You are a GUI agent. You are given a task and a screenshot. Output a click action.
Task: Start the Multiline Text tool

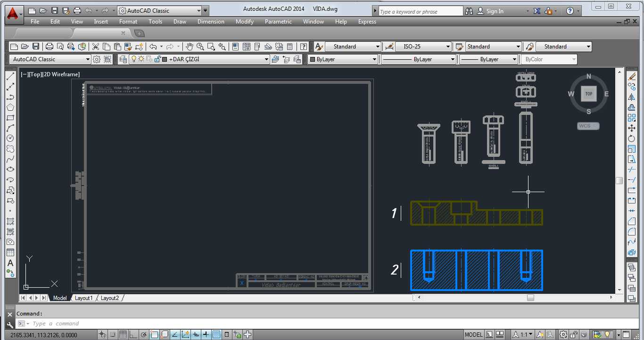(10, 263)
